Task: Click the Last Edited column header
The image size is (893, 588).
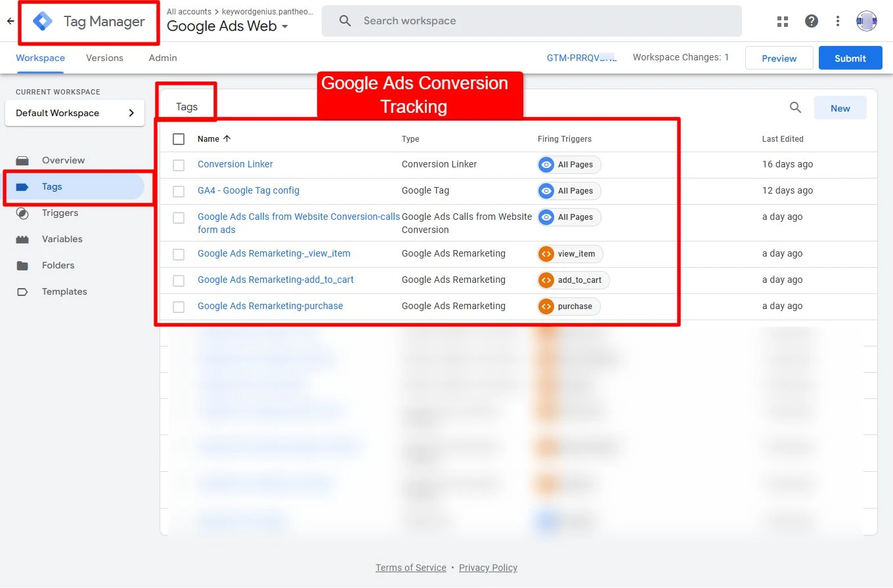Action: (783, 139)
